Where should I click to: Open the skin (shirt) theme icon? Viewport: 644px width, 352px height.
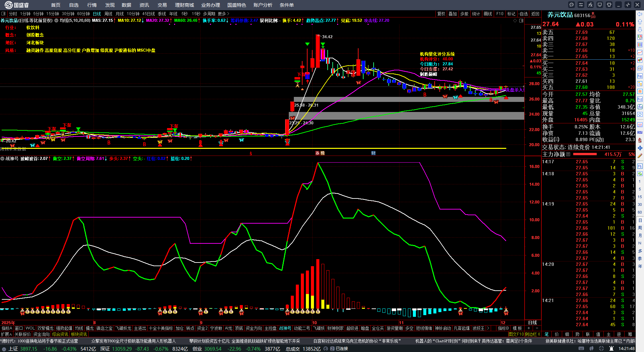point(609,5)
